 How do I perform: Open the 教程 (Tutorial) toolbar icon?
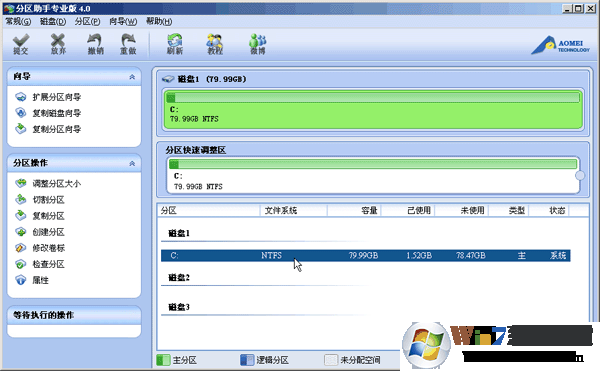pyautogui.click(x=215, y=44)
